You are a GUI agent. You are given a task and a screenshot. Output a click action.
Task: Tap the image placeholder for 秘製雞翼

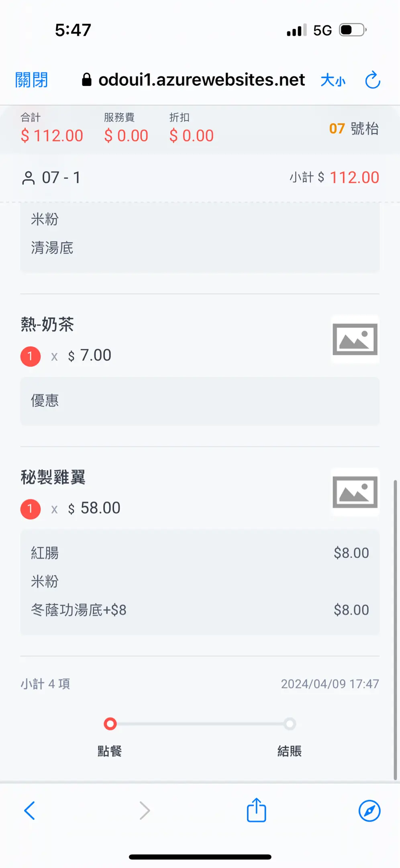tap(355, 492)
